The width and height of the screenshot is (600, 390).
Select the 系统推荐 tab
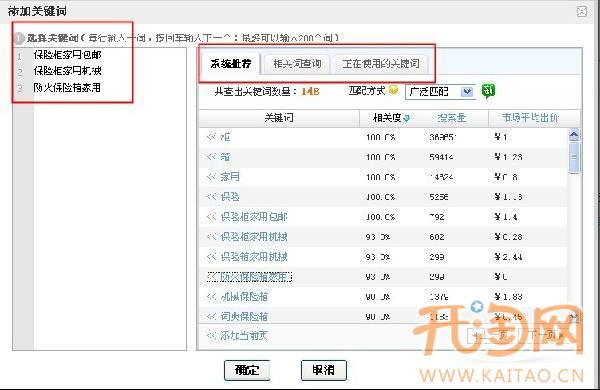231,64
